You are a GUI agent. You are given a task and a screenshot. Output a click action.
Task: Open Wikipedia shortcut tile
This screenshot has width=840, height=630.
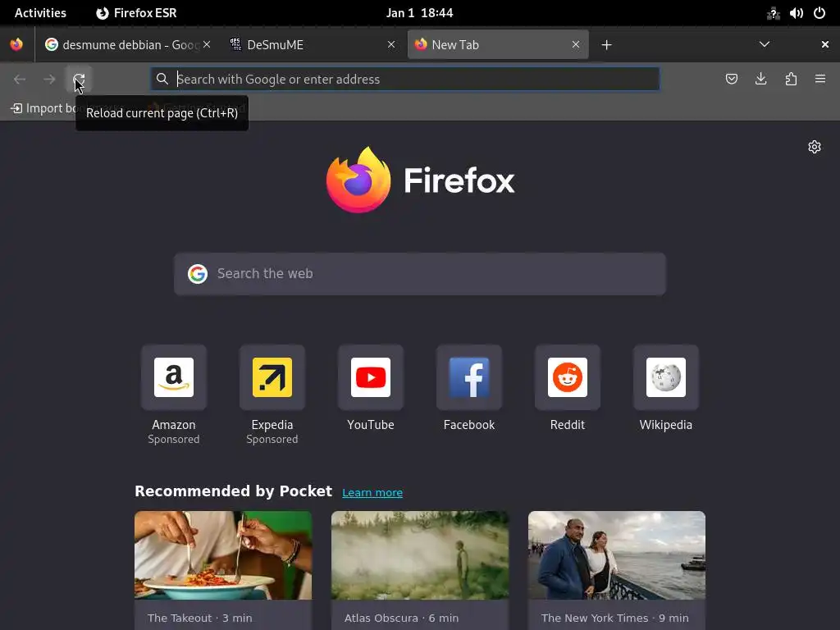(x=666, y=377)
